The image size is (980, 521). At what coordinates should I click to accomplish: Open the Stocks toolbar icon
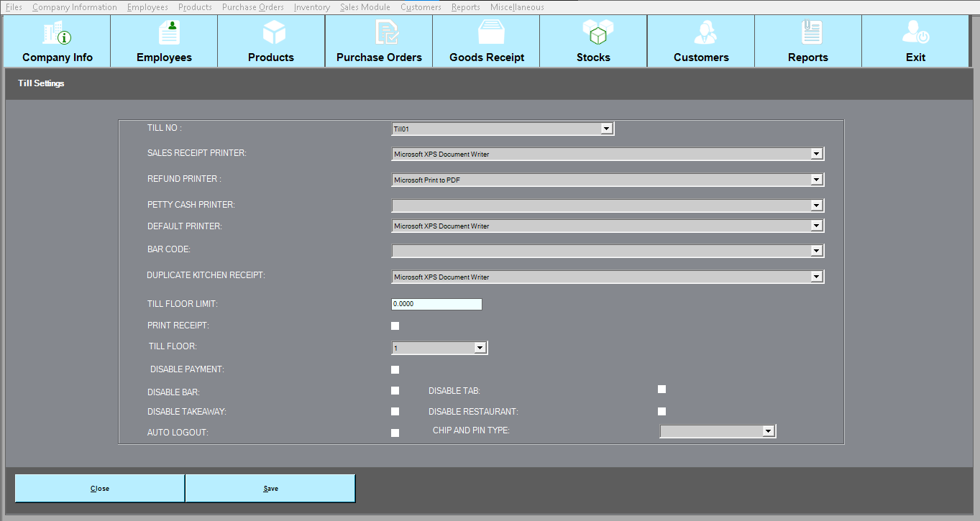point(594,34)
